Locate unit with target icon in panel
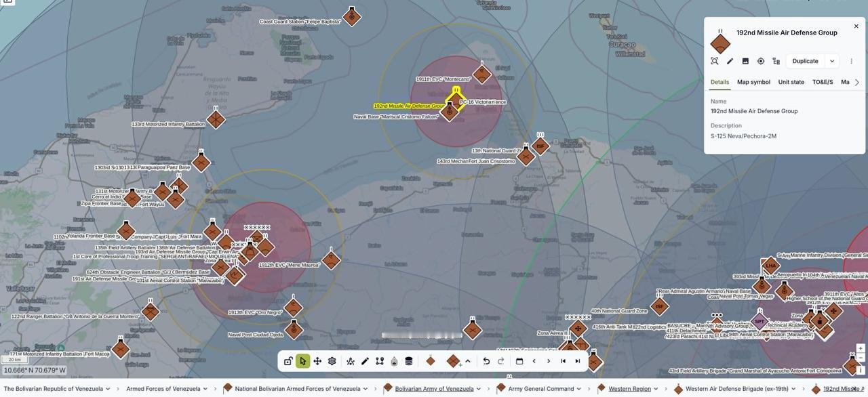Image resolution: width=868 pixels, height=397 pixels. (761, 61)
